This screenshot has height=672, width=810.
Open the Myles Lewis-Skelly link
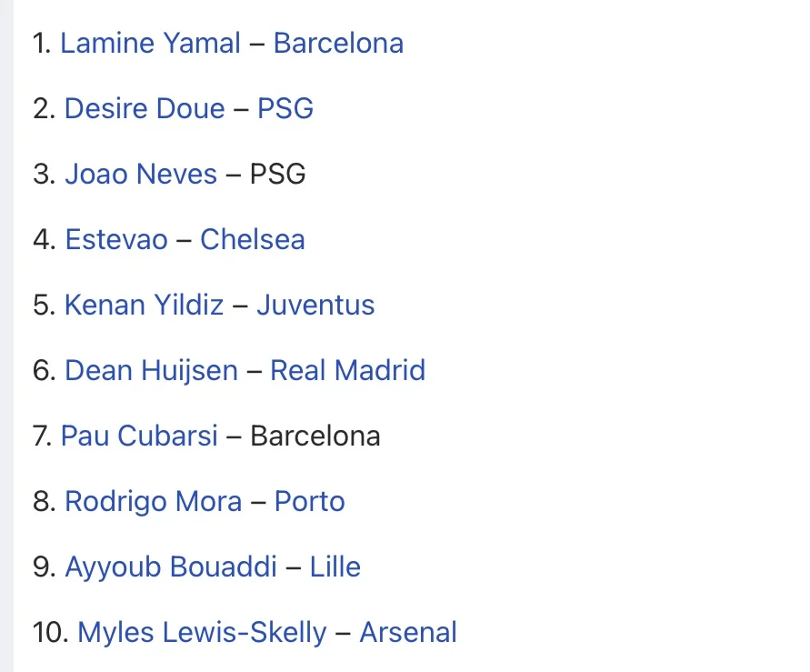[202, 633]
